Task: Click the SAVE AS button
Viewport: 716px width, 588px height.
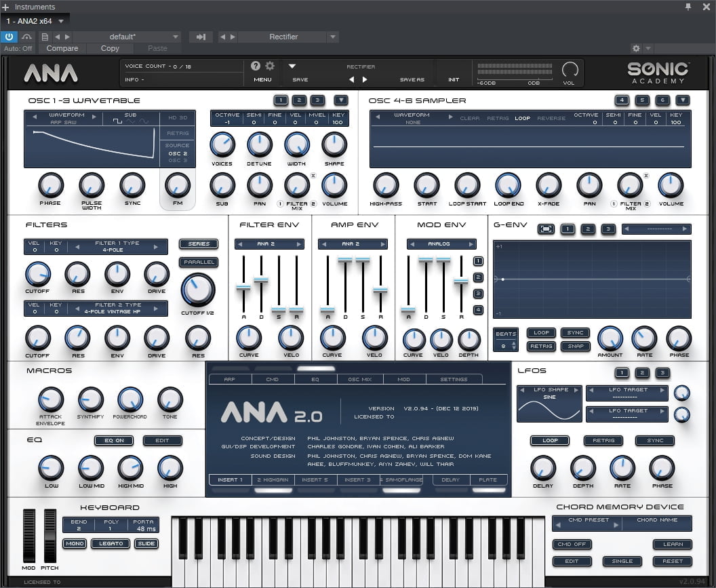Action: (x=412, y=79)
